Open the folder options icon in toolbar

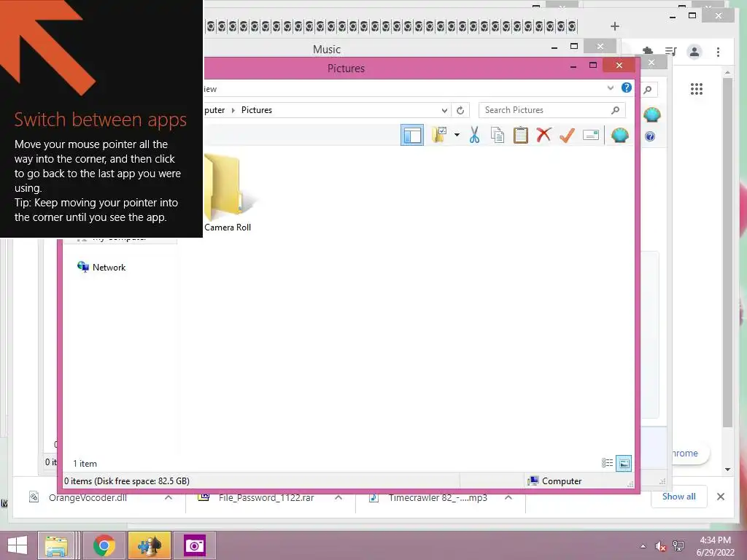pyautogui.click(x=438, y=135)
